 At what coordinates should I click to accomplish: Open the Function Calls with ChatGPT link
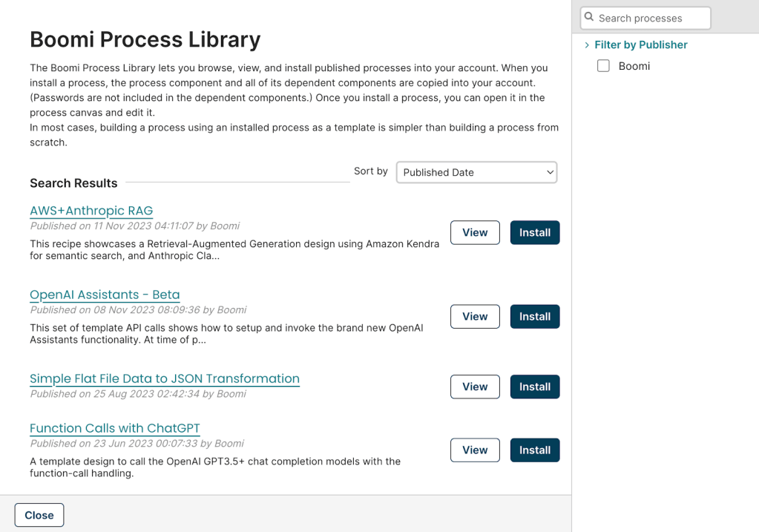(x=114, y=428)
